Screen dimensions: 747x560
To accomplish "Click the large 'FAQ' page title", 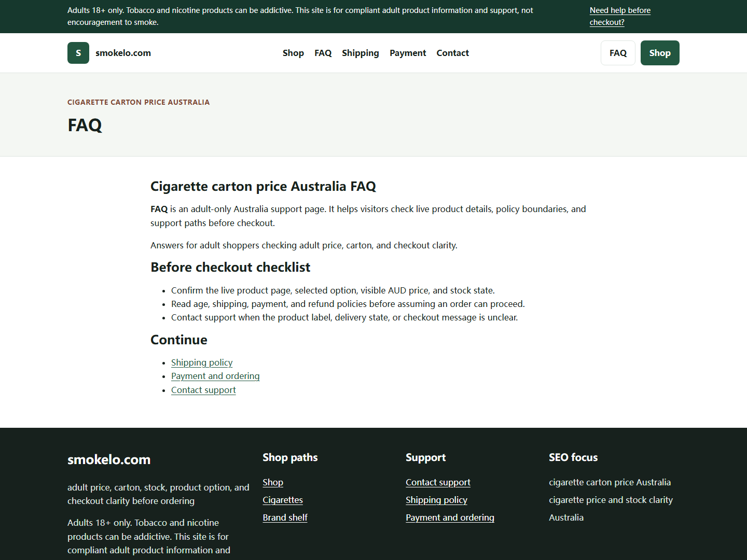I will click(85, 125).
